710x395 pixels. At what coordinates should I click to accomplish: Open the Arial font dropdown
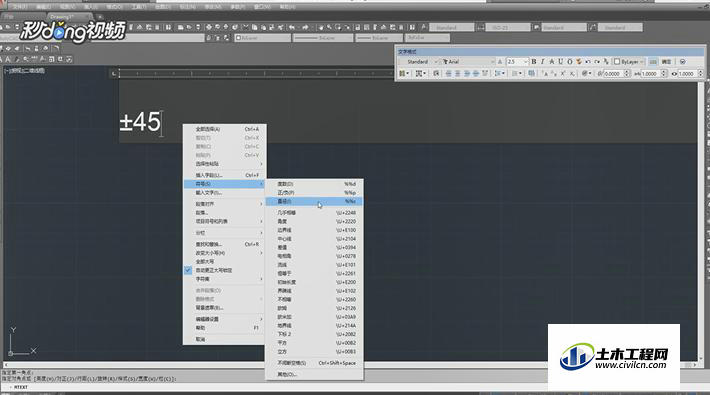point(468,62)
